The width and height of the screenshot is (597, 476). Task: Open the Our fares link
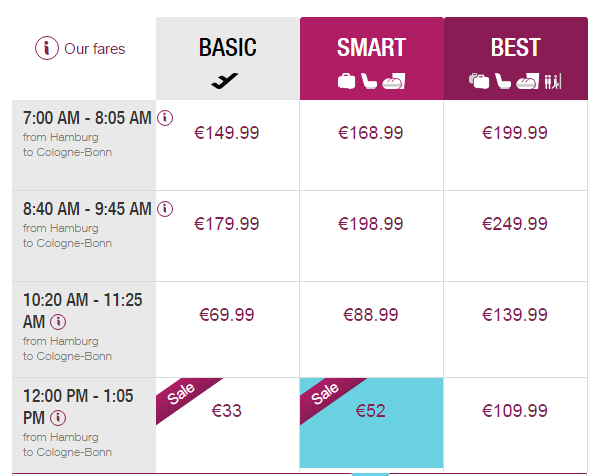coord(95,49)
